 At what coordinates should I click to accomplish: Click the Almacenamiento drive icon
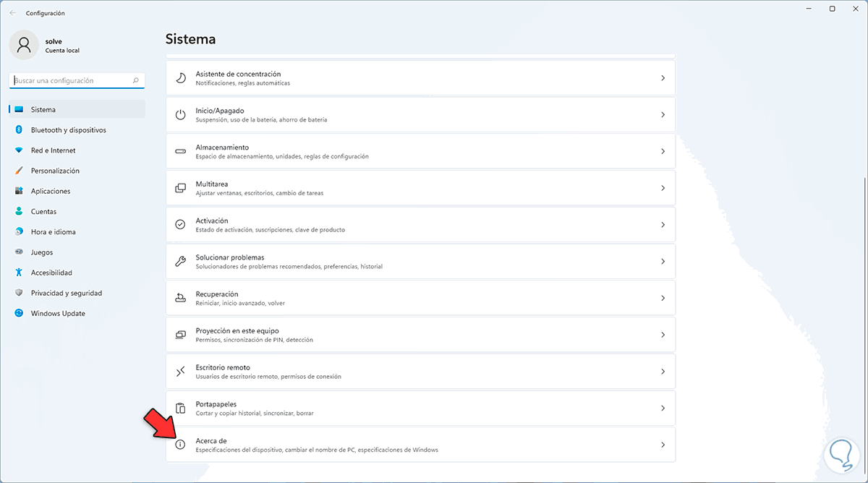pyautogui.click(x=181, y=151)
